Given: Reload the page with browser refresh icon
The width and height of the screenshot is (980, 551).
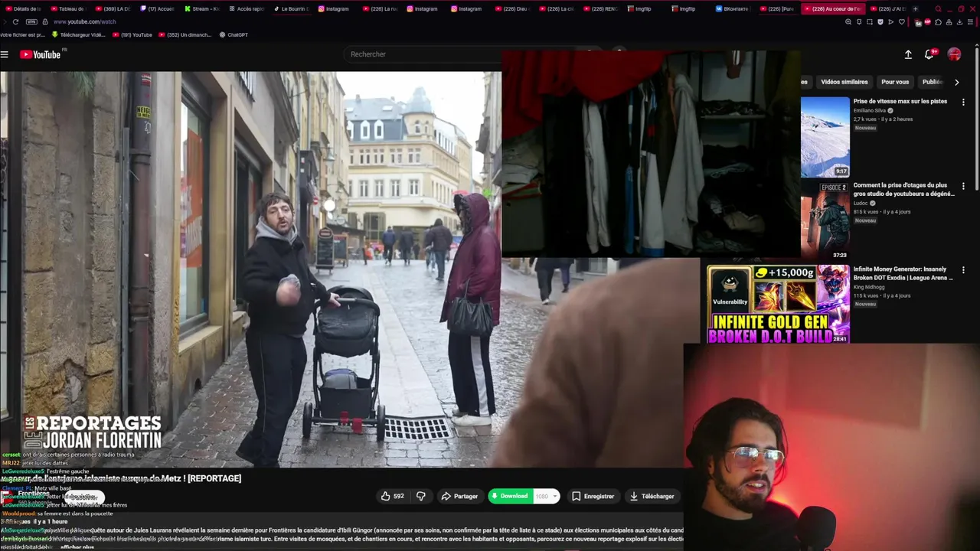Looking at the screenshot, I should (15, 21).
